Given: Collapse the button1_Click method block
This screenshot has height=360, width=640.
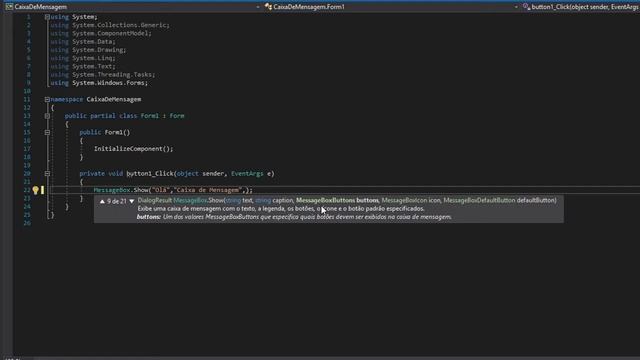Looking at the screenshot, I should click(47, 174).
